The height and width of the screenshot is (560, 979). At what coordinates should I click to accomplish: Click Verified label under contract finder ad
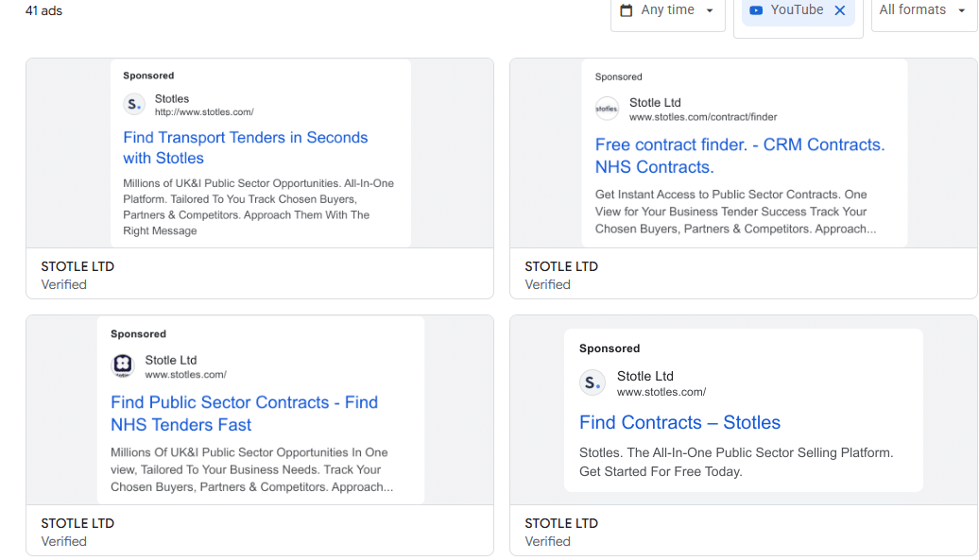tap(547, 284)
